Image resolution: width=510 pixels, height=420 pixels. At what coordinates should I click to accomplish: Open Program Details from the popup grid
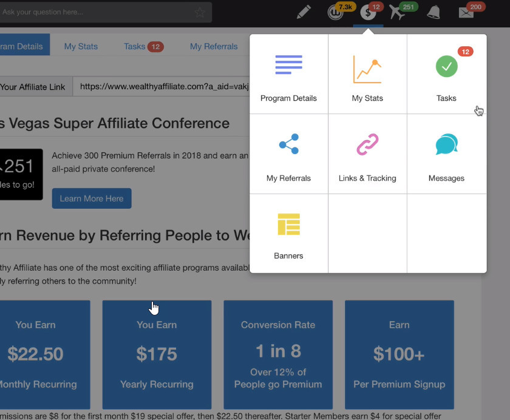tap(288, 74)
